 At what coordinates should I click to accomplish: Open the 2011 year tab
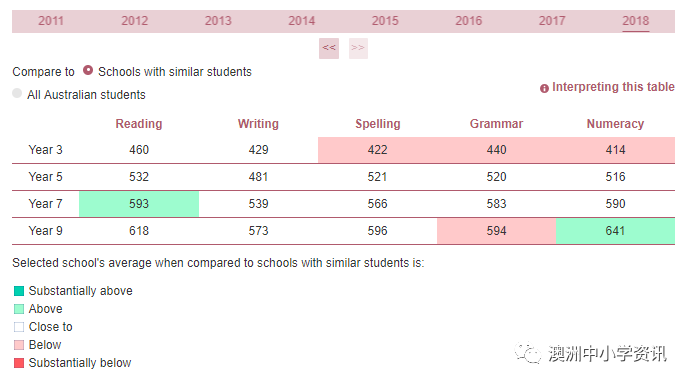click(x=51, y=21)
